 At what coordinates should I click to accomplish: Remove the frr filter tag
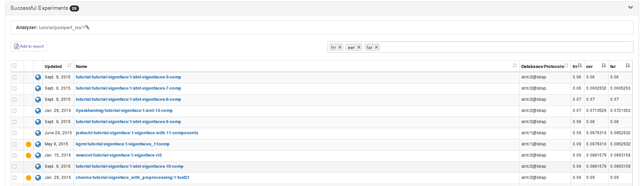(340, 47)
